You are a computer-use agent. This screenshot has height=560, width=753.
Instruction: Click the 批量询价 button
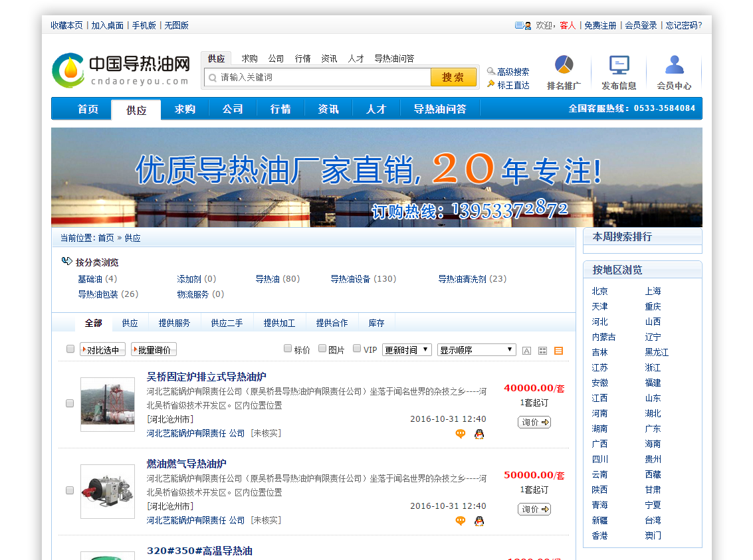154,350
